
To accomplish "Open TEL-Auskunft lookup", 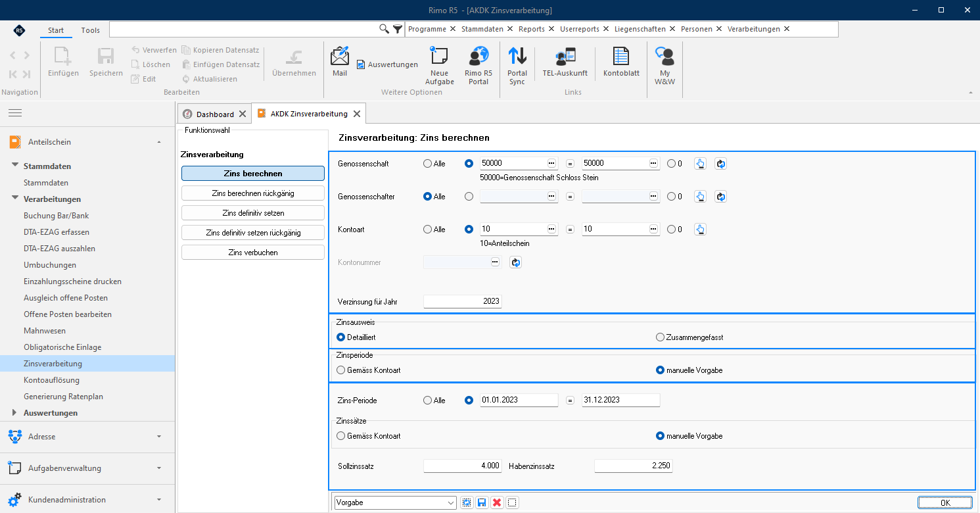I will pos(565,63).
